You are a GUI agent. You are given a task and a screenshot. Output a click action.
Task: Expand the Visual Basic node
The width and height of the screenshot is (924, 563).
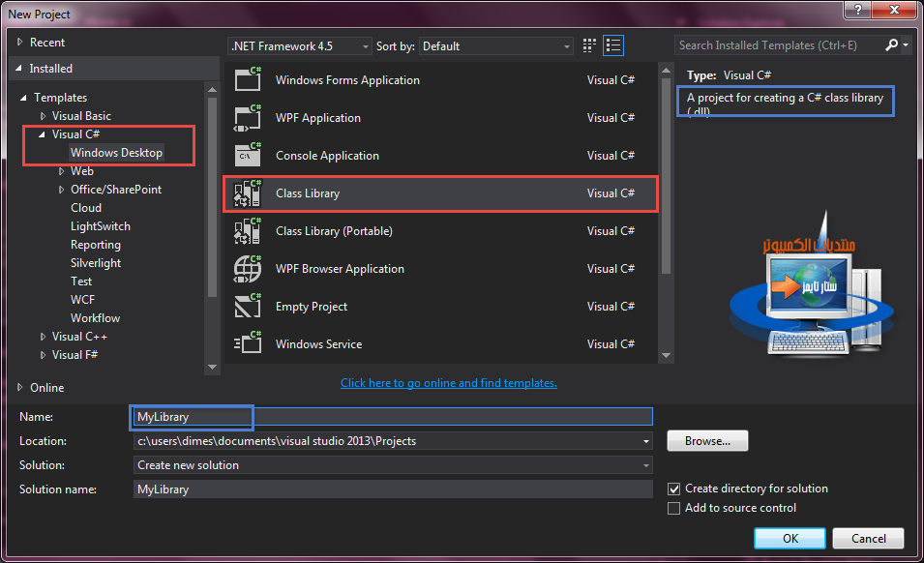click(x=43, y=116)
